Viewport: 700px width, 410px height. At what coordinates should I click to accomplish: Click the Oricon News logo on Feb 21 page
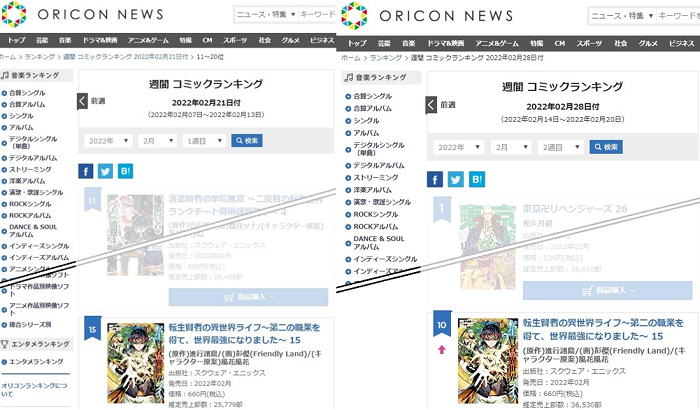pyautogui.click(x=82, y=15)
